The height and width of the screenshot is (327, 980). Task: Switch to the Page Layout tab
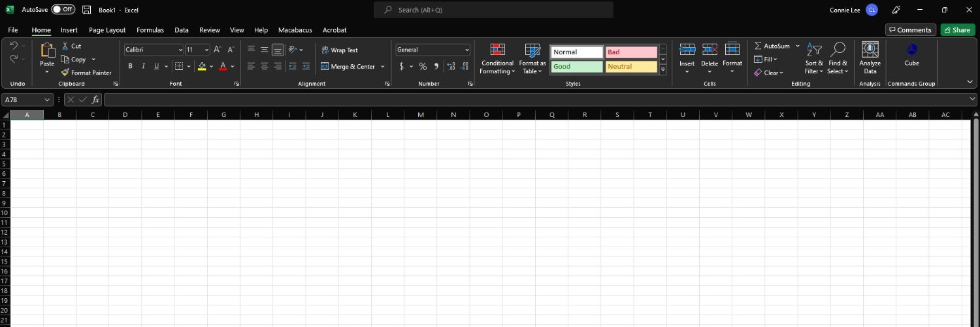point(107,30)
